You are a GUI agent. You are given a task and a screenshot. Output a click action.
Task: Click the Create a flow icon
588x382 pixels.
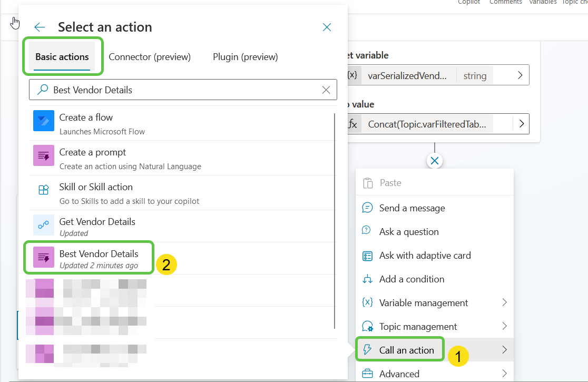[44, 121]
